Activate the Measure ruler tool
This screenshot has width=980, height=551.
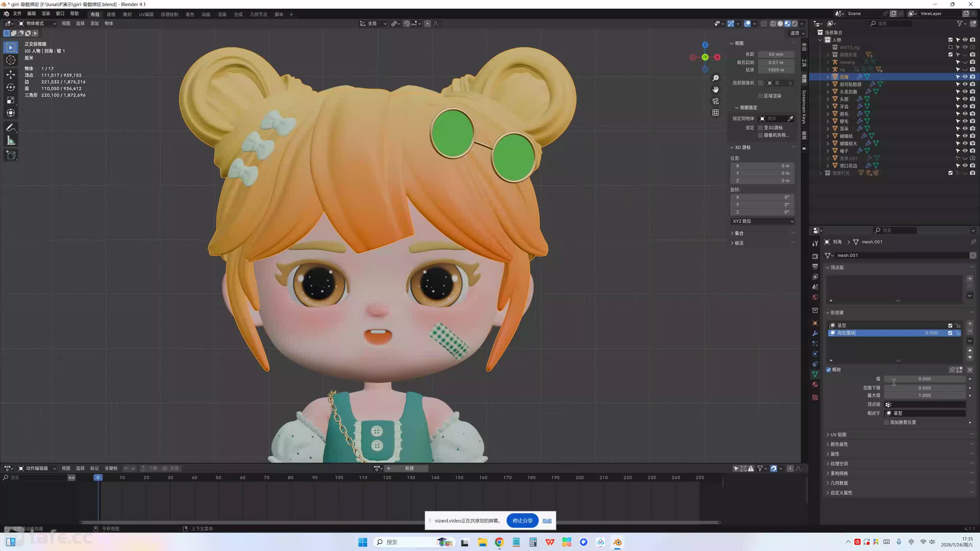[11, 141]
